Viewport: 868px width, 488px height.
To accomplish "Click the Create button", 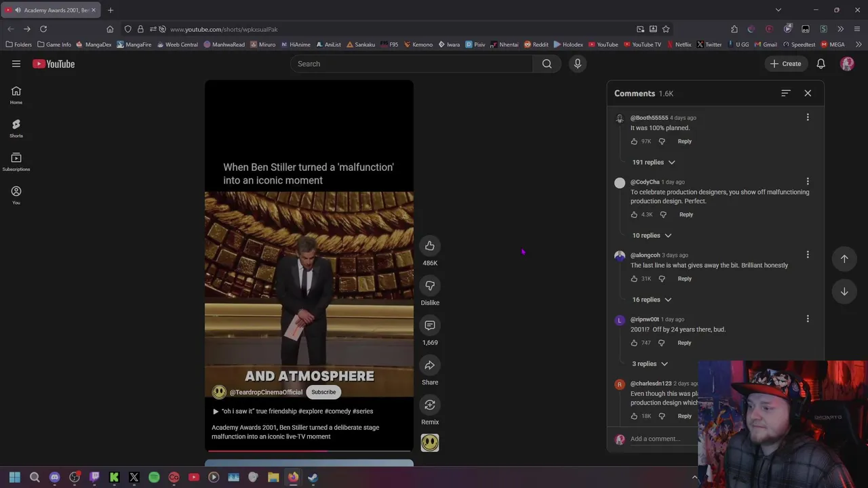I will pos(785,64).
